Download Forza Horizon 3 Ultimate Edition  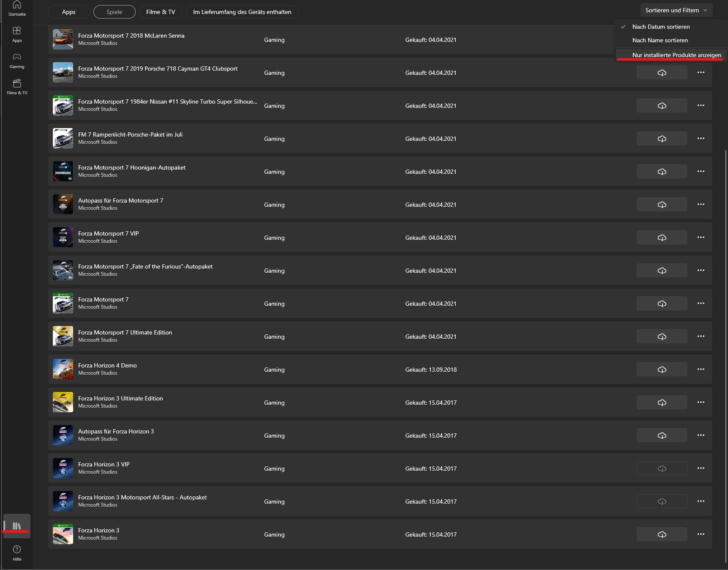(662, 403)
